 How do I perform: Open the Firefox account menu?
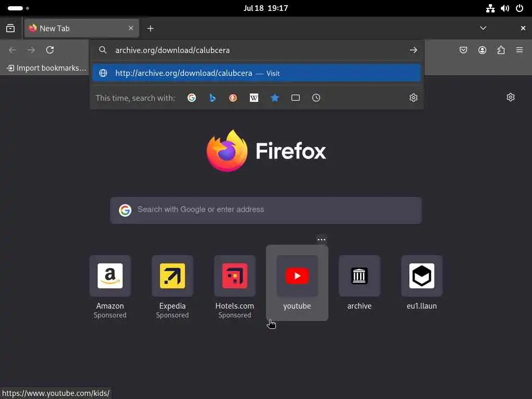pos(482,50)
